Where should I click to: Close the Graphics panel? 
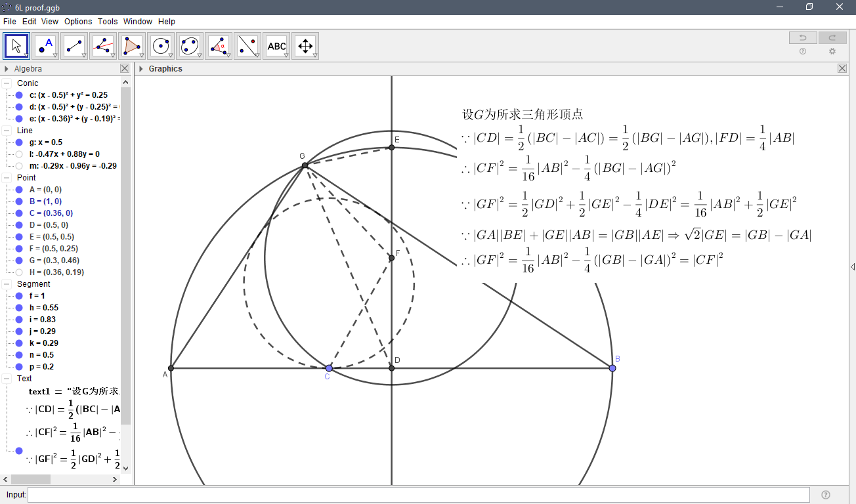coord(842,68)
